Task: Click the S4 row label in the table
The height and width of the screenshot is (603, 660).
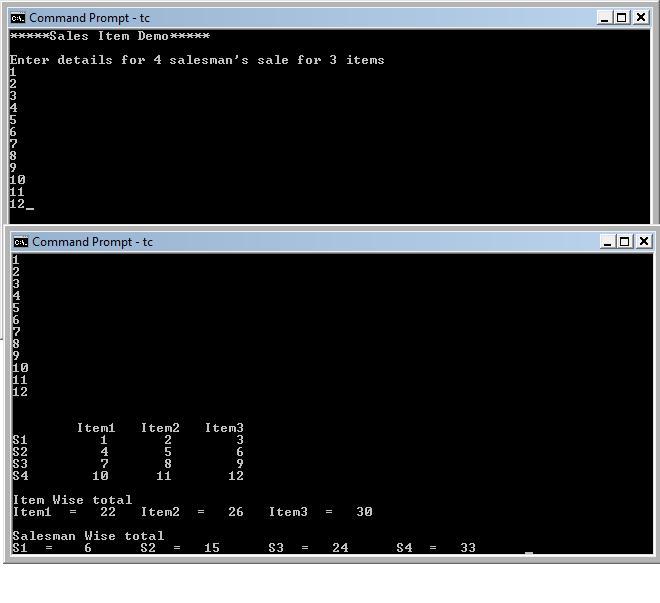Action: [x=20, y=476]
